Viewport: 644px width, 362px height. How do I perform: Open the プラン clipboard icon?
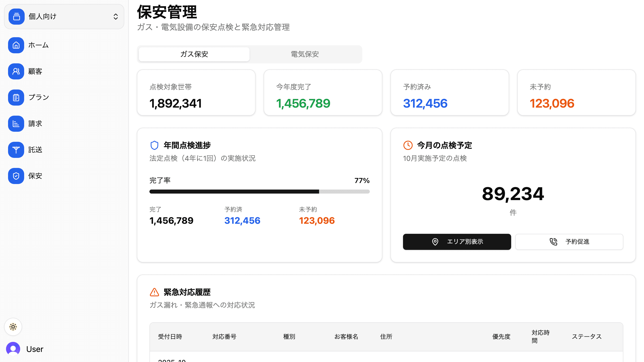tap(16, 98)
